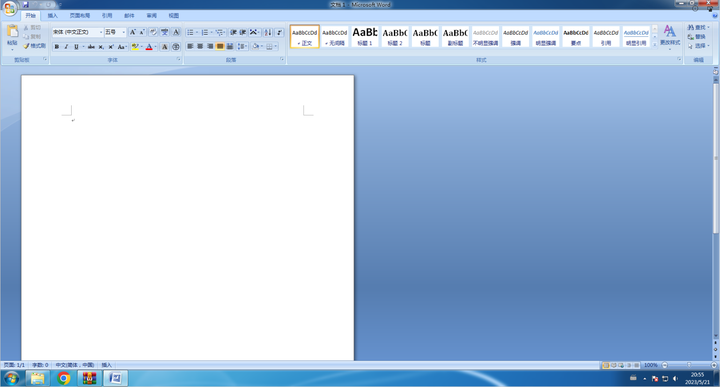Viewport: 720px width, 387px height.
Task: Open line spacing dropdown
Action: point(242,46)
